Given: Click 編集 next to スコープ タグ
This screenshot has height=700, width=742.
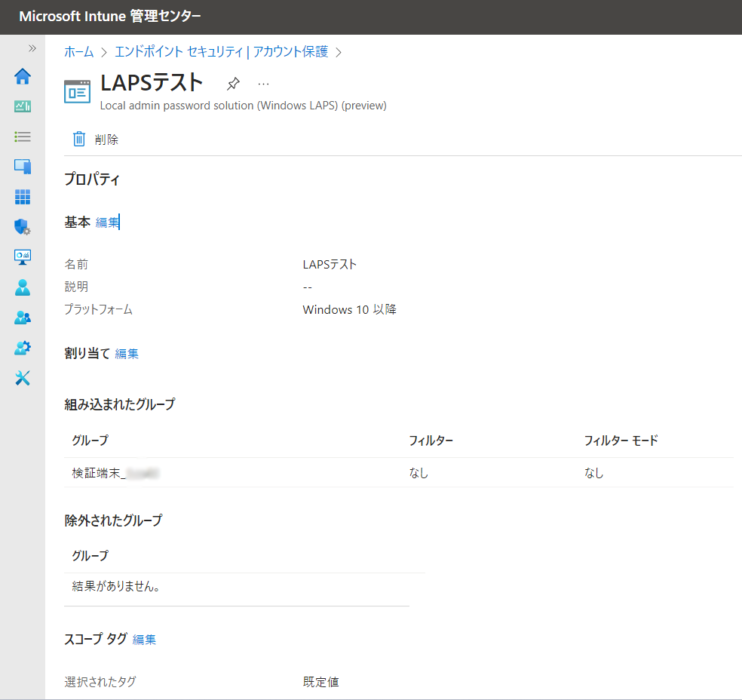Looking at the screenshot, I should pyautogui.click(x=144, y=640).
